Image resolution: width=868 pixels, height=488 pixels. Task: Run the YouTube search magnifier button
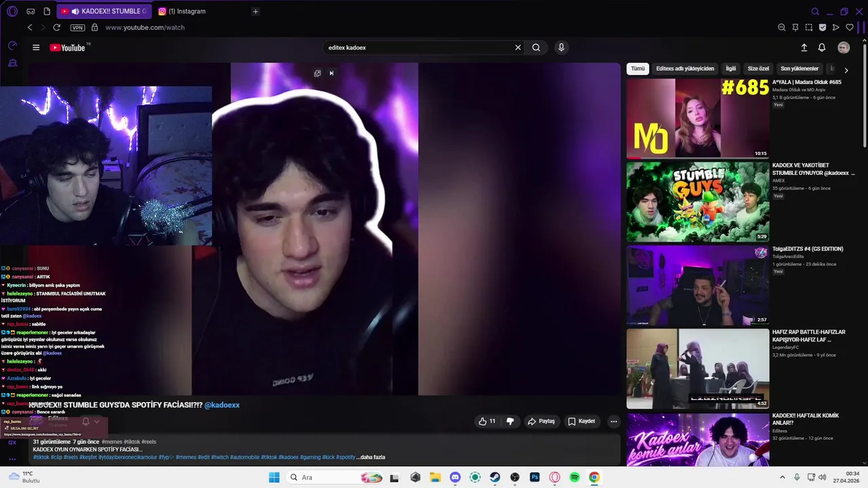coord(536,47)
